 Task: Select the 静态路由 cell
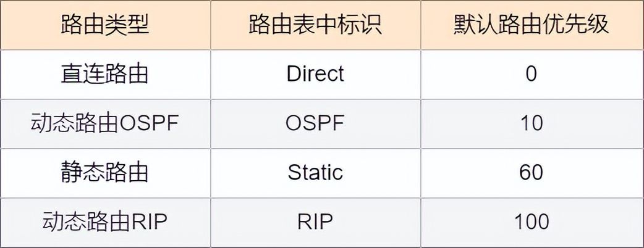105,172
